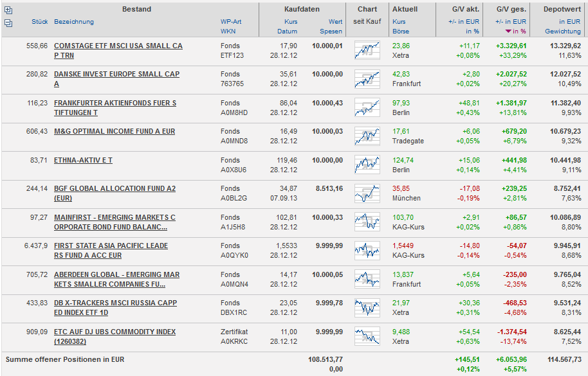Select weighting 11,63%
Screen dimensions: 588x376
coord(569,55)
